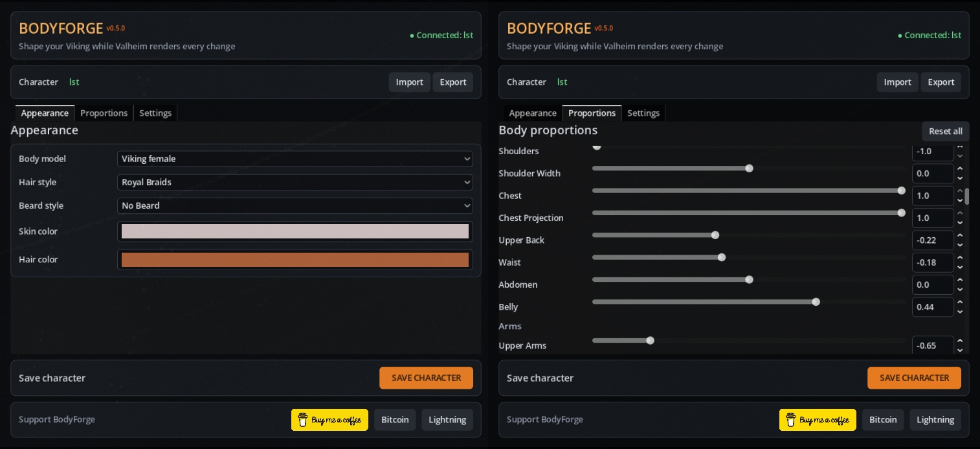Focus the Waist value field -0.18
Screen dimensions: 980x449
coord(933,262)
